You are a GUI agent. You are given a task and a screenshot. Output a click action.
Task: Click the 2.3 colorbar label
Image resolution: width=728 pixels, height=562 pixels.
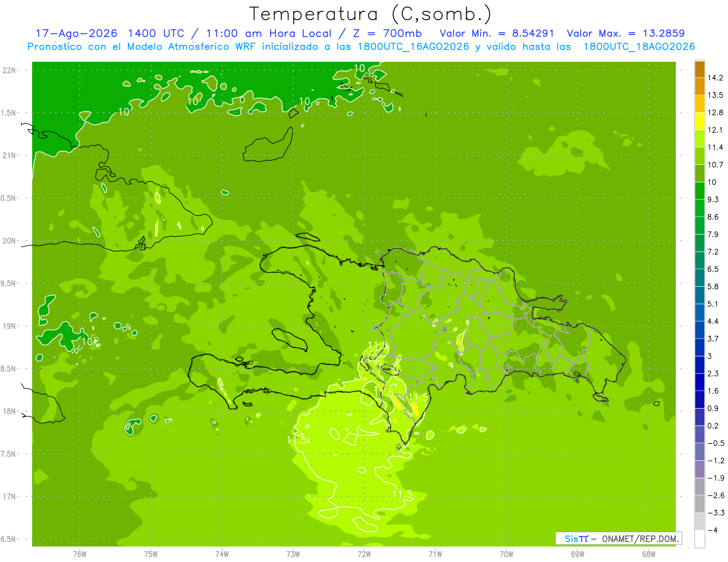[713, 373]
